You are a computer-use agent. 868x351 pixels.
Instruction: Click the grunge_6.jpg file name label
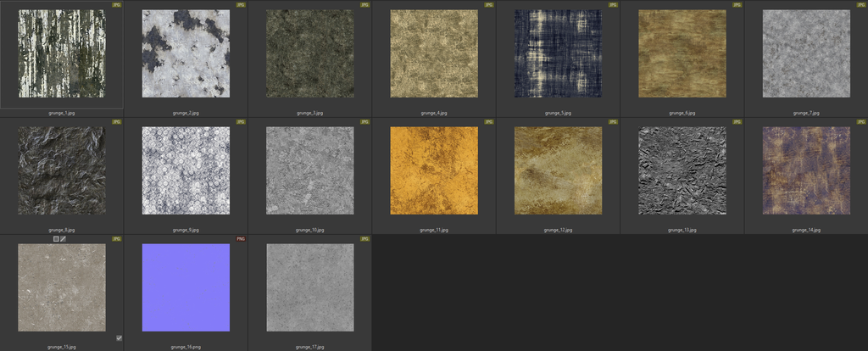(682, 113)
